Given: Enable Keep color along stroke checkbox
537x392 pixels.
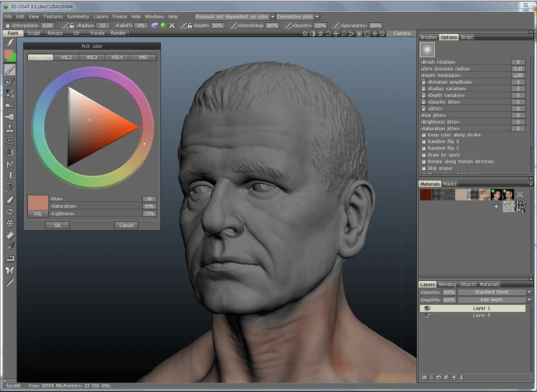Looking at the screenshot, I should (x=424, y=135).
